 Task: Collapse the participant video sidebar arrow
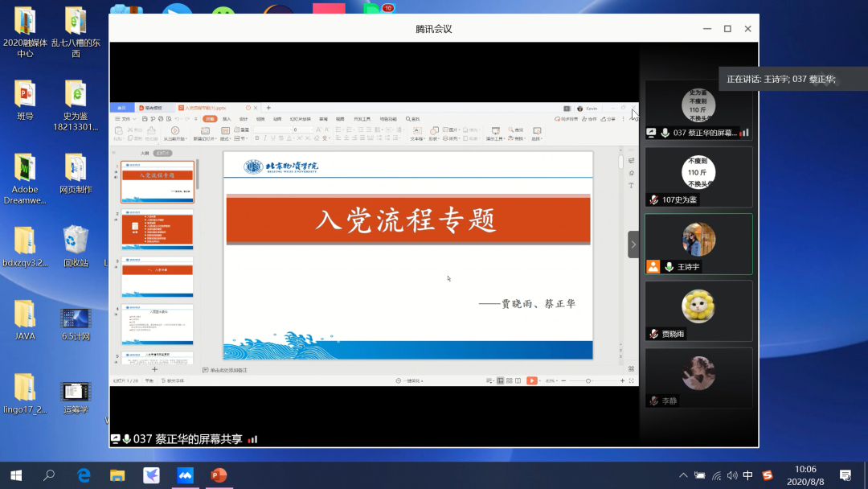(633, 244)
